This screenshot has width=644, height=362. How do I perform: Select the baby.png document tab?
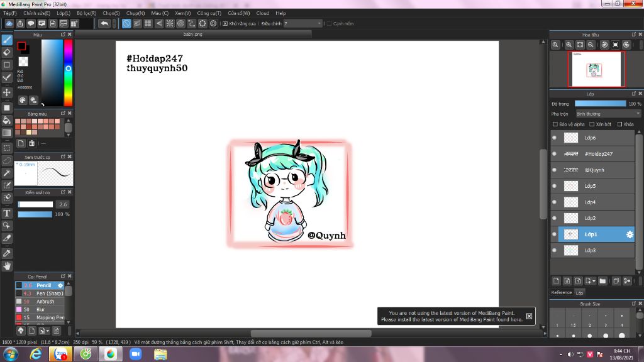(x=192, y=34)
